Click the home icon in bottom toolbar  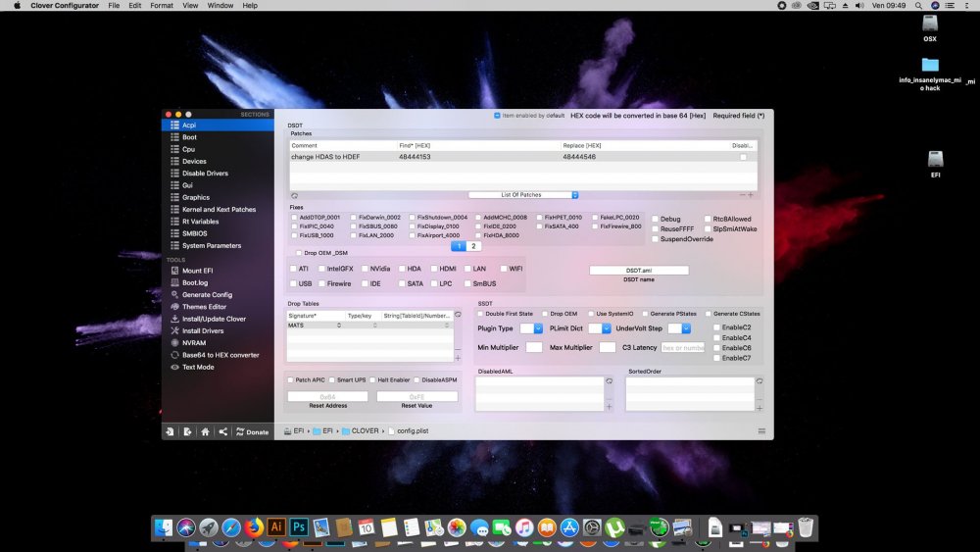pos(205,431)
